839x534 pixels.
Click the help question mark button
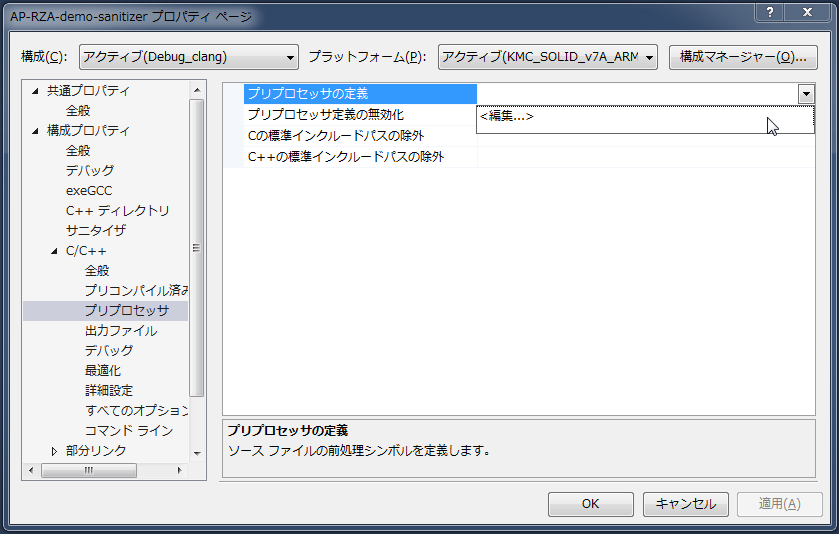point(771,11)
